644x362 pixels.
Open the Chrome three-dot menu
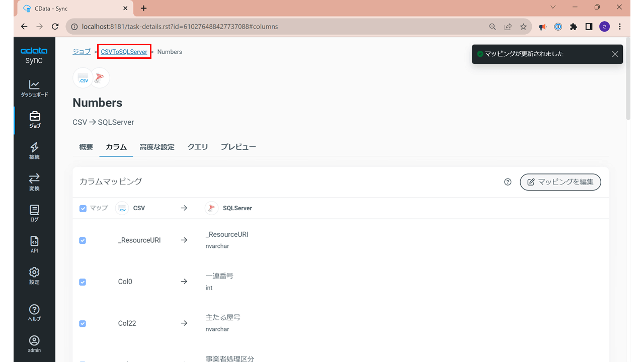point(620,27)
